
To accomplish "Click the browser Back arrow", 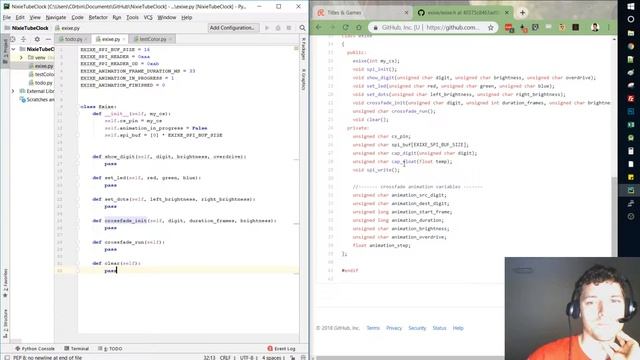I will (319, 27).
